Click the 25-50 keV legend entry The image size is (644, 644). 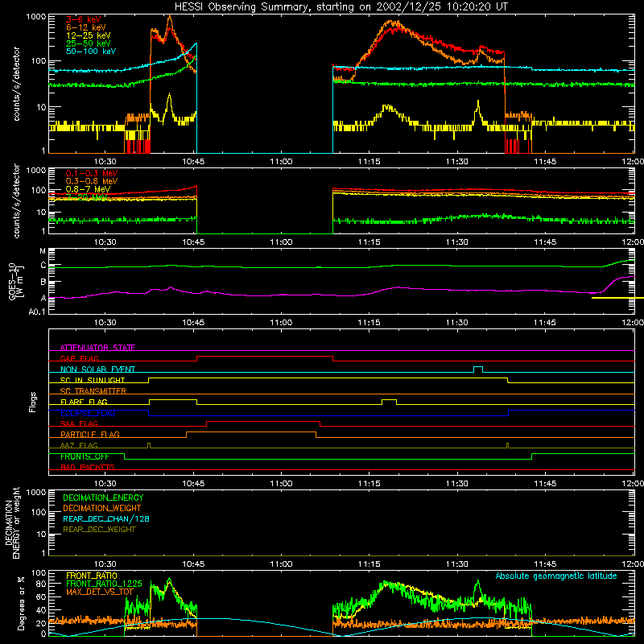tap(89, 43)
